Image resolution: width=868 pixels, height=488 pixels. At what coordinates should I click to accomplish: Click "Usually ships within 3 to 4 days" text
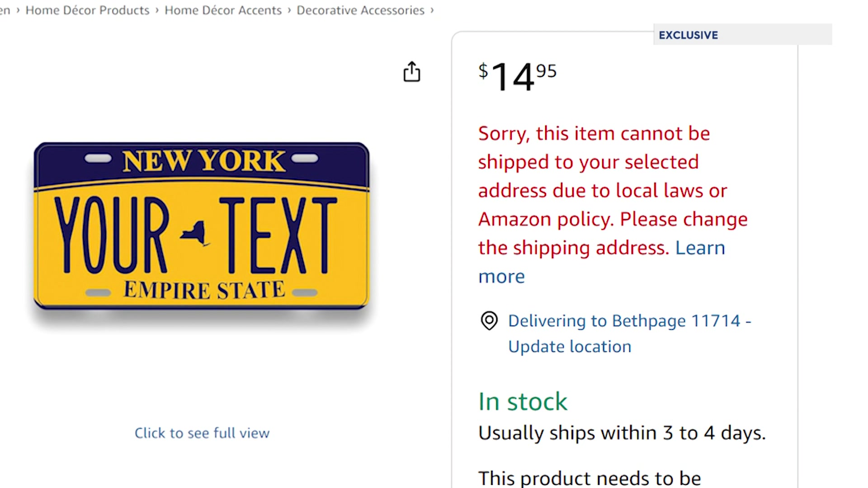tap(622, 433)
